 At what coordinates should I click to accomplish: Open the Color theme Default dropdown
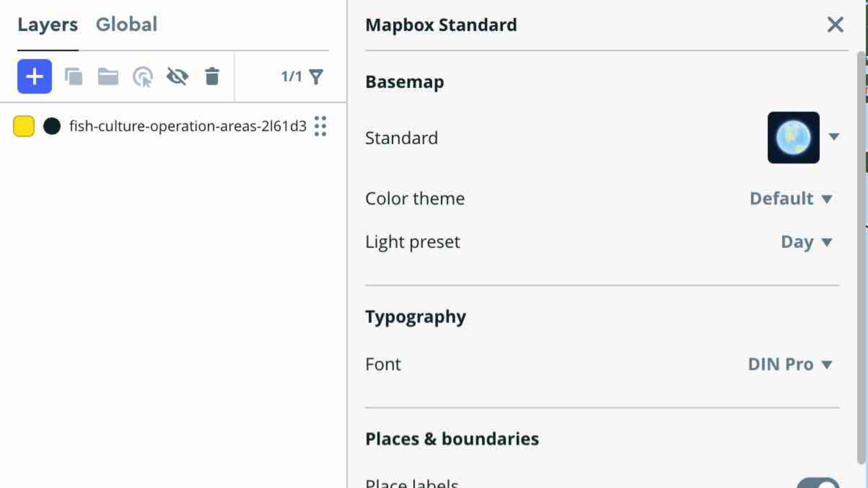(x=792, y=199)
